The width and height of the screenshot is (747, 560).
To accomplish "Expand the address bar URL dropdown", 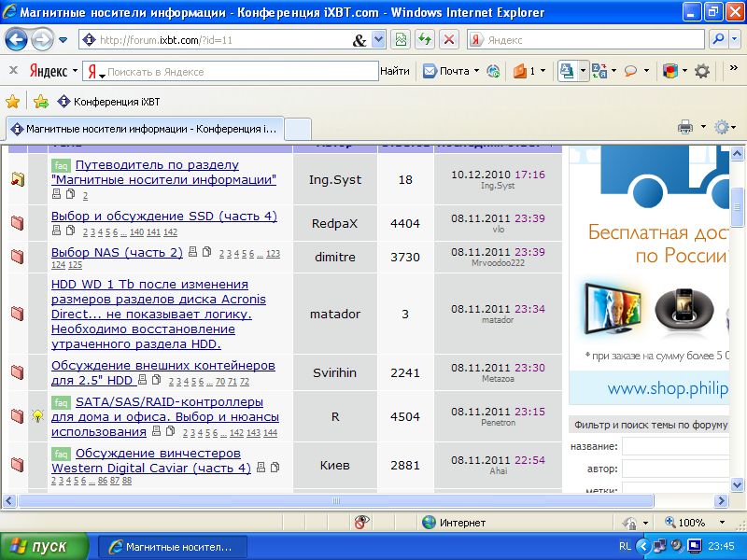I will (x=378, y=40).
